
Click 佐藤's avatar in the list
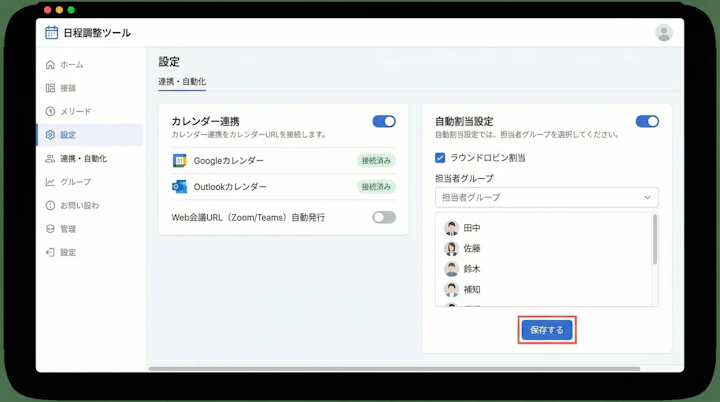pos(451,249)
